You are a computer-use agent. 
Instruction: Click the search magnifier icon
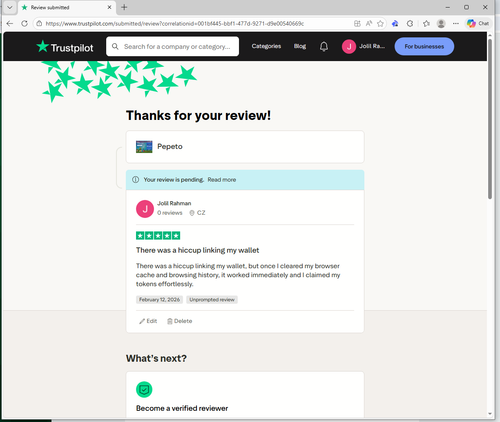click(115, 46)
